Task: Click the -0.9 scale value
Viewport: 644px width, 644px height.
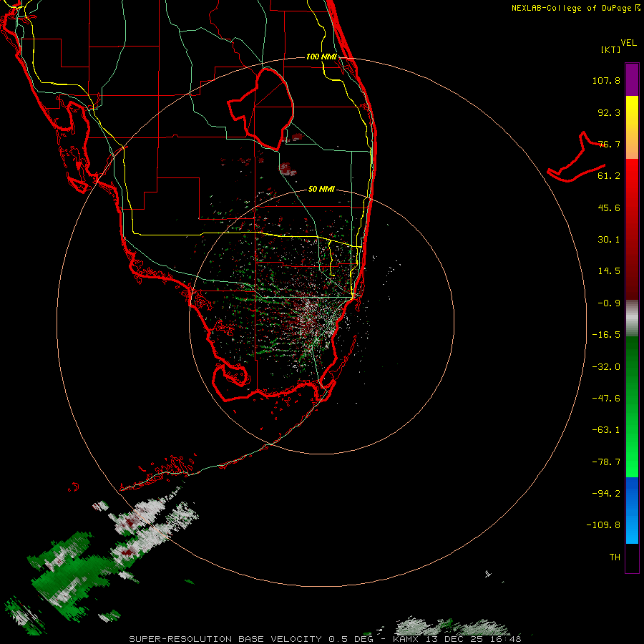Action: click(609, 303)
